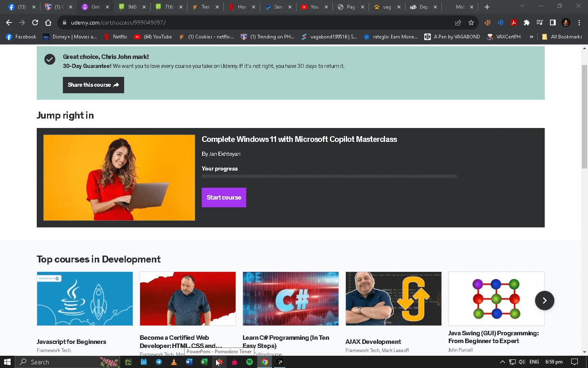Show next courses with carousel arrow

(544, 301)
